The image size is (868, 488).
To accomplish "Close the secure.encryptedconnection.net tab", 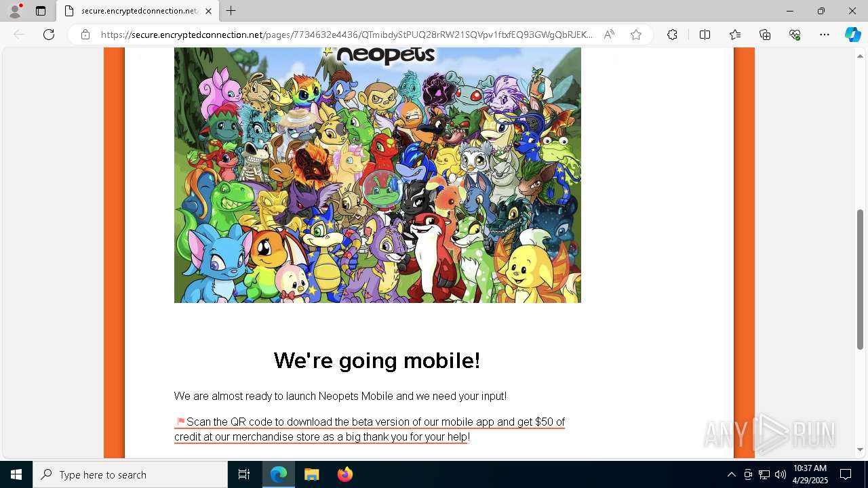I will pos(208,11).
